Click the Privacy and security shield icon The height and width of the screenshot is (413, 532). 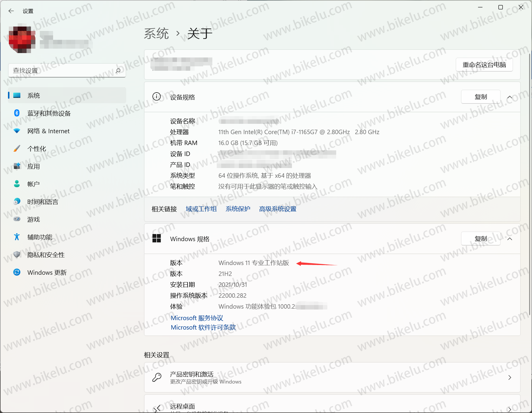click(x=17, y=255)
